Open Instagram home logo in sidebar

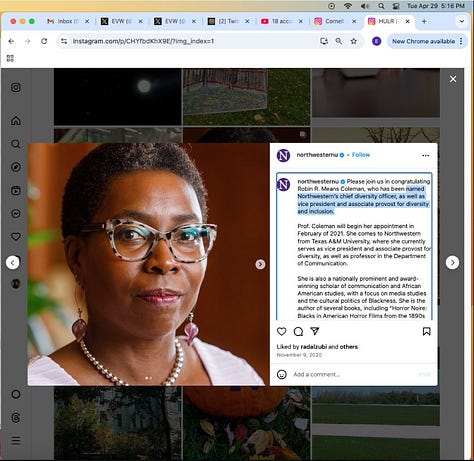pos(16,87)
